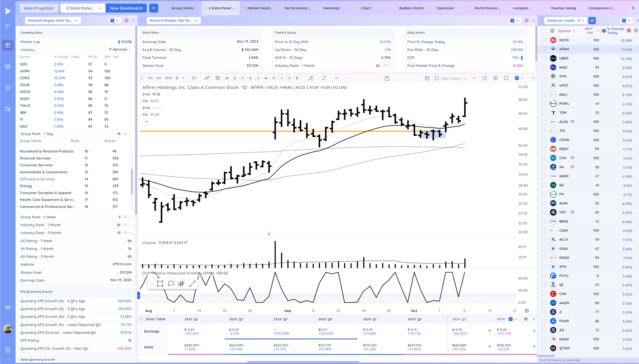The image size is (639, 364).
Task: Open the Bubble Charts tab
Action: (411, 8)
